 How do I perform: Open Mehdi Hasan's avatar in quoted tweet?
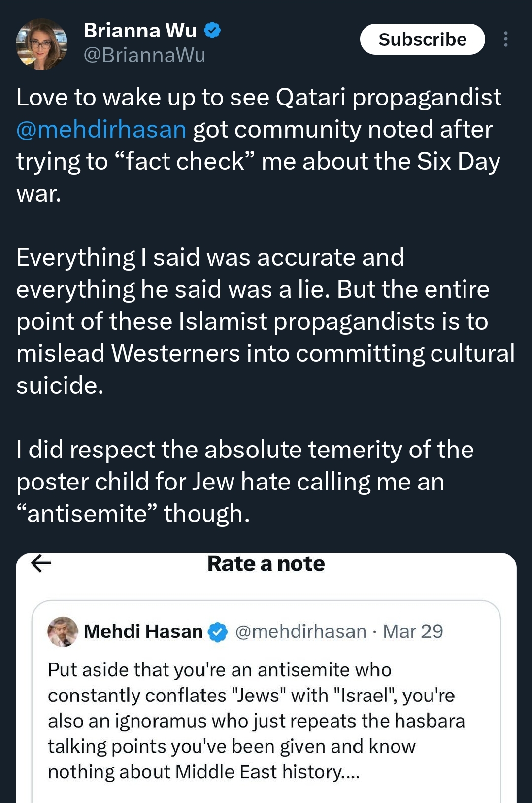coord(63,631)
